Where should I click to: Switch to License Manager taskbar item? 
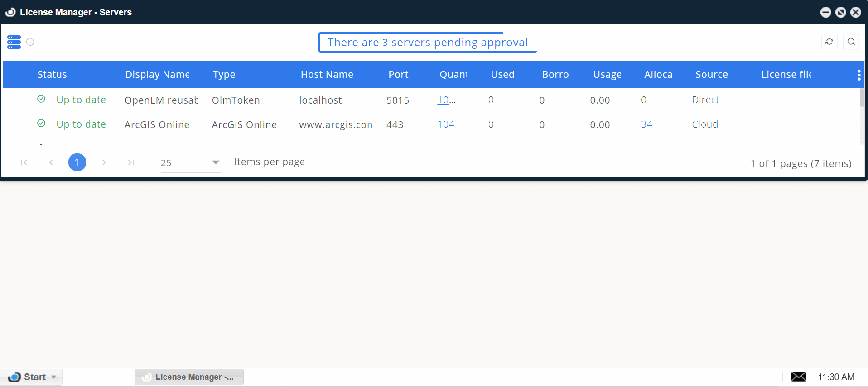point(189,377)
